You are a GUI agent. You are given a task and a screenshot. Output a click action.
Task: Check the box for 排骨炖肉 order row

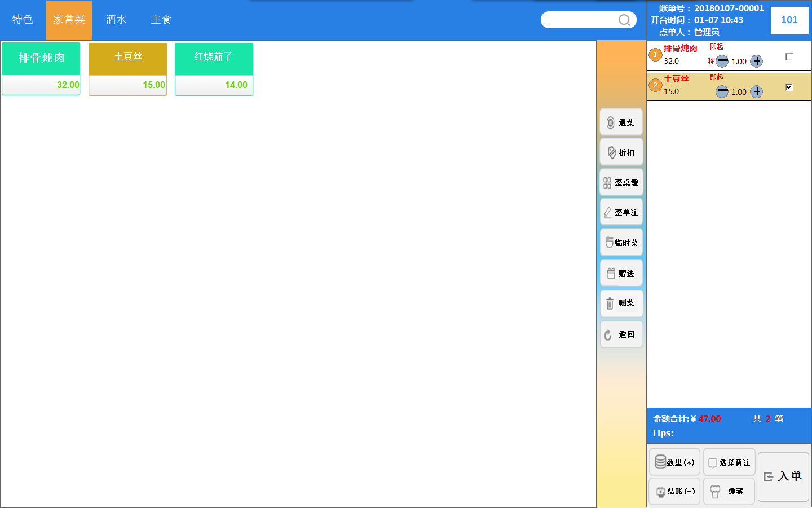pyautogui.click(x=789, y=56)
